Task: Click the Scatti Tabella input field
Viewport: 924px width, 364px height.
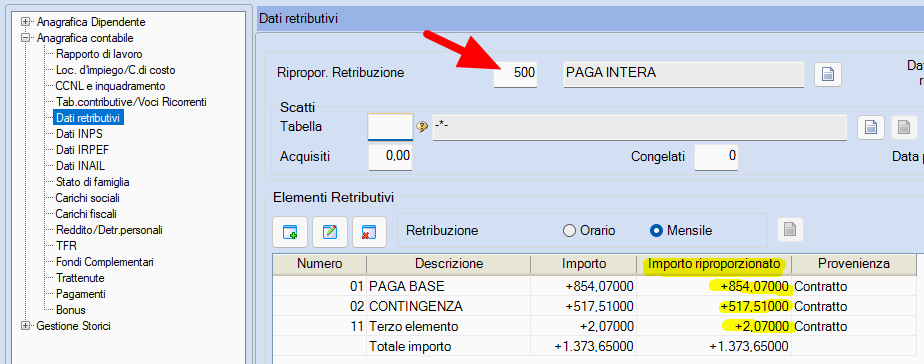Action: 390,127
